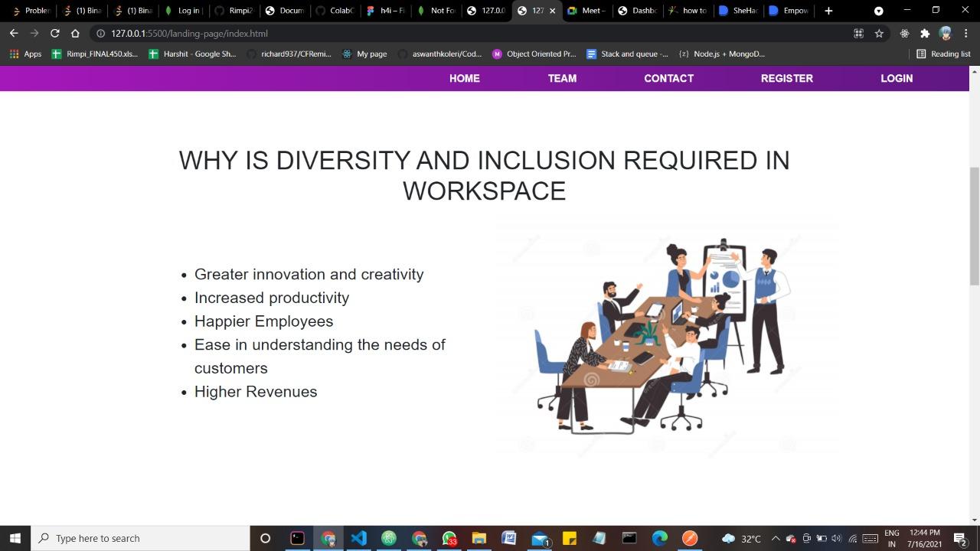
Task: Open the Rimpi_FINAL450.xls bookmark
Action: pos(95,54)
